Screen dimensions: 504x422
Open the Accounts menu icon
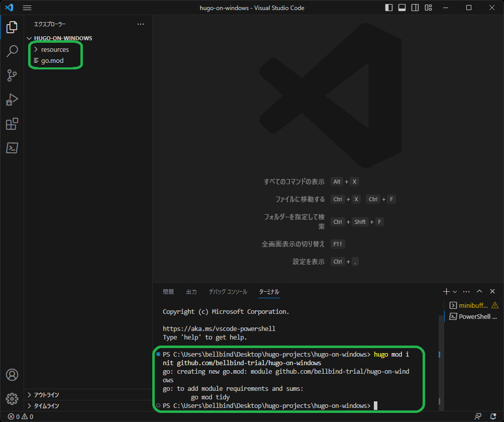pos(12,375)
